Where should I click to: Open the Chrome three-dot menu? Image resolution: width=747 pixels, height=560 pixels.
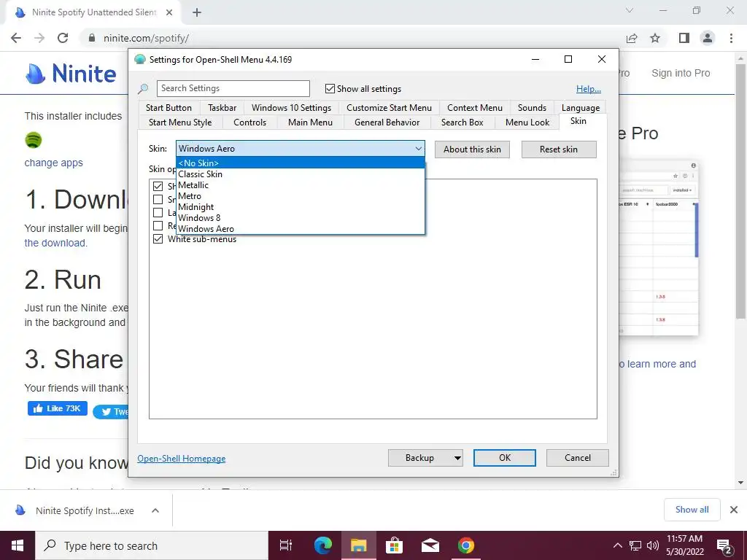[731, 38]
